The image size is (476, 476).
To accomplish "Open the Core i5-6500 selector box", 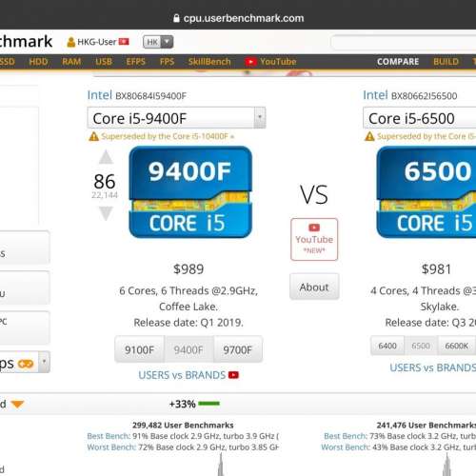I will 419,118.
